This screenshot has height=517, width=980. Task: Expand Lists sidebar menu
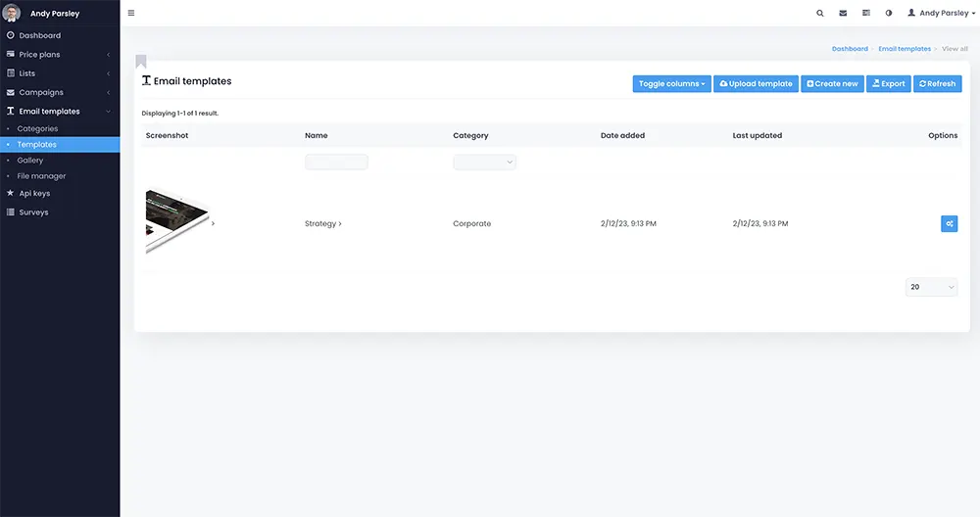pos(60,73)
